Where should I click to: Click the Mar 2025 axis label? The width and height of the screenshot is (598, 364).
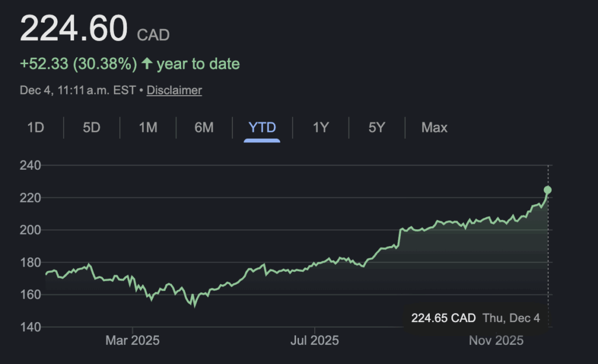[x=133, y=340]
